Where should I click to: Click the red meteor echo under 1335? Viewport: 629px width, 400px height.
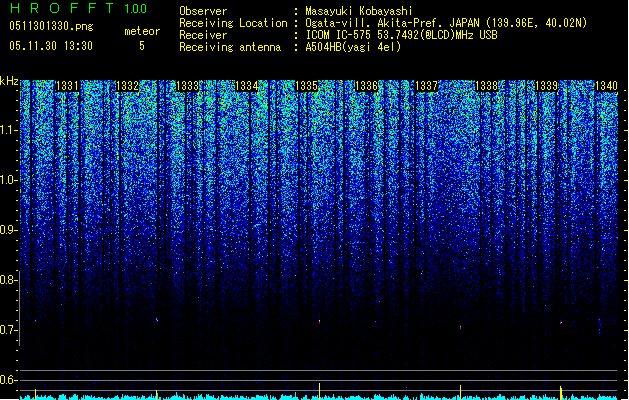pyautogui.click(x=320, y=321)
